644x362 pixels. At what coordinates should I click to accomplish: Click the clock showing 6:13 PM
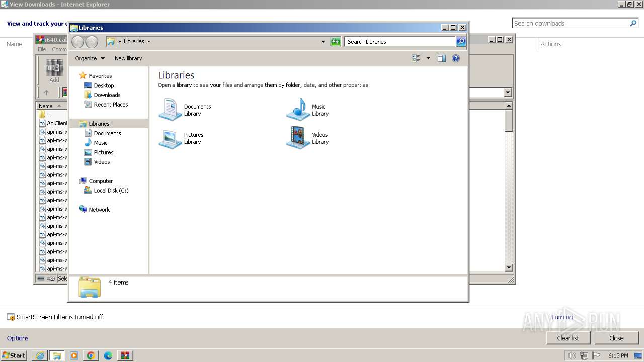618,355
